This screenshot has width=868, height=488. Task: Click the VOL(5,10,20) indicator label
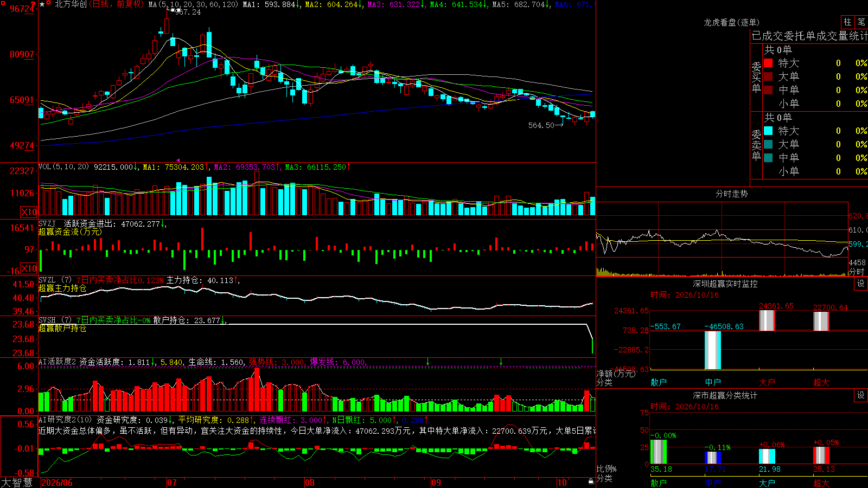tap(63, 167)
